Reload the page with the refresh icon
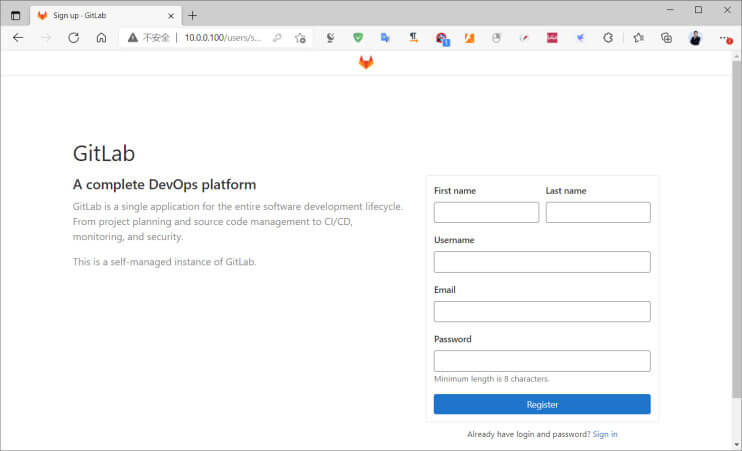The height and width of the screenshot is (451, 742). tap(74, 38)
